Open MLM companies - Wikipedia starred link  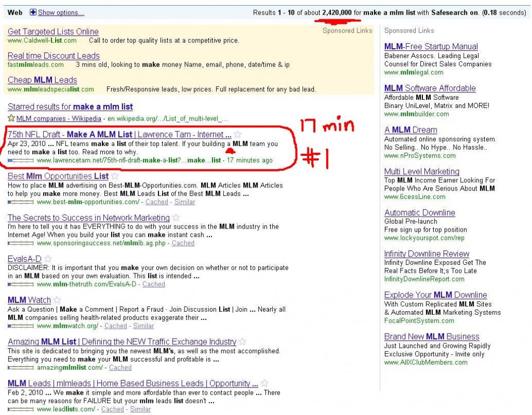pyautogui.click(x=59, y=118)
